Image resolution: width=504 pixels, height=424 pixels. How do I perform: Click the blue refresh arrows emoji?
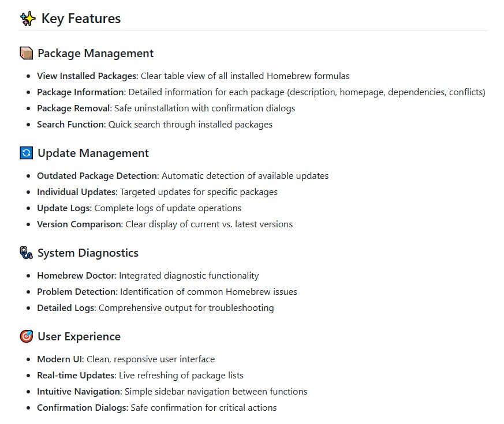(x=27, y=153)
